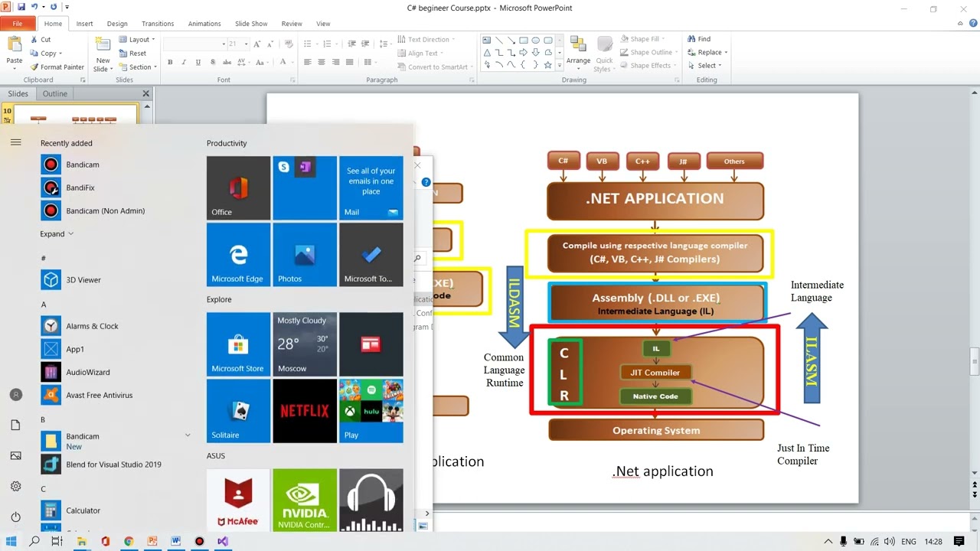Open the Moscow weather tile
980x551 pixels.
click(x=305, y=344)
